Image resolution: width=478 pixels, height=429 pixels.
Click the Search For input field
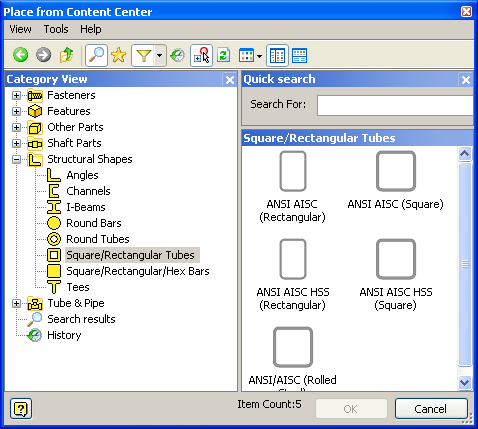point(395,106)
